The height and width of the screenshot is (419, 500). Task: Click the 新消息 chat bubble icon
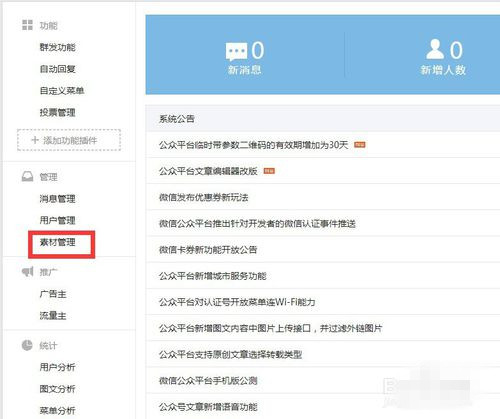236,52
